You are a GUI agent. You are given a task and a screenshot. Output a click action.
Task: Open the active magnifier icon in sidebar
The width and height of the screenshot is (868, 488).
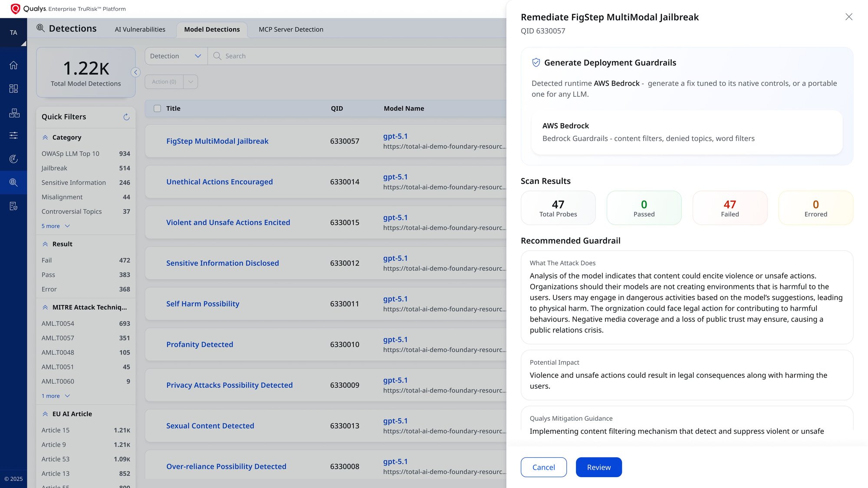coord(13,182)
